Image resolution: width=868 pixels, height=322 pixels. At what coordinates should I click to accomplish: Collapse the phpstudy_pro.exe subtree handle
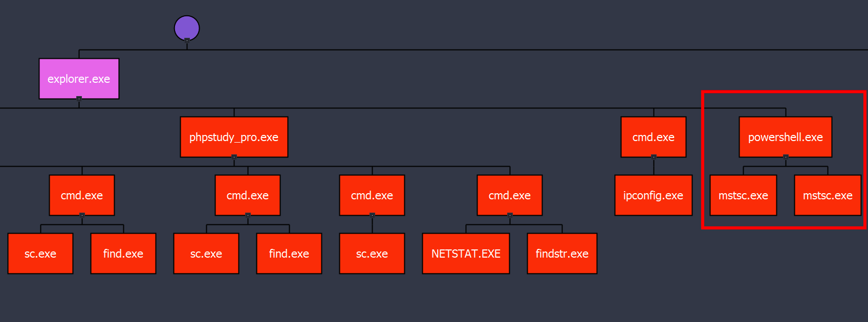click(x=234, y=156)
